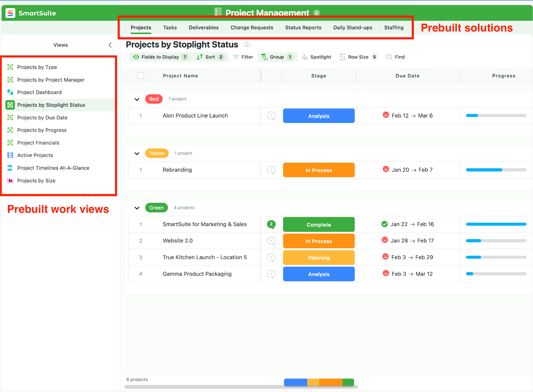Open the 2 comments on SmartSuite for Marketing
This screenshot has width=533, height=392.
(x=271, y=224)
